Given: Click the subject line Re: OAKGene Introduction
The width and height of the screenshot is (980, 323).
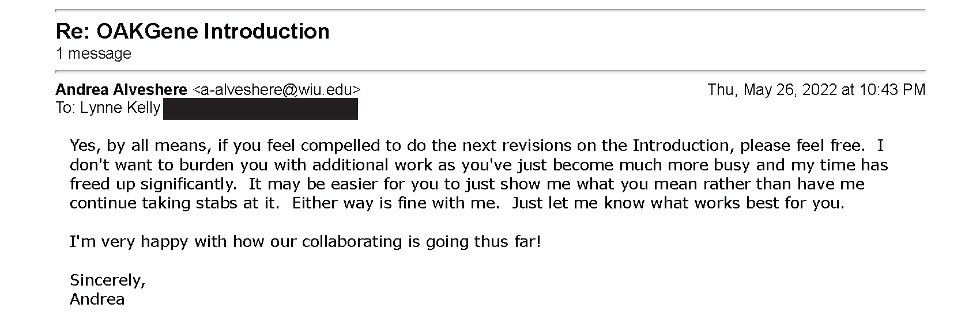Looking at the screenshot, I should [x=193, y=31].
